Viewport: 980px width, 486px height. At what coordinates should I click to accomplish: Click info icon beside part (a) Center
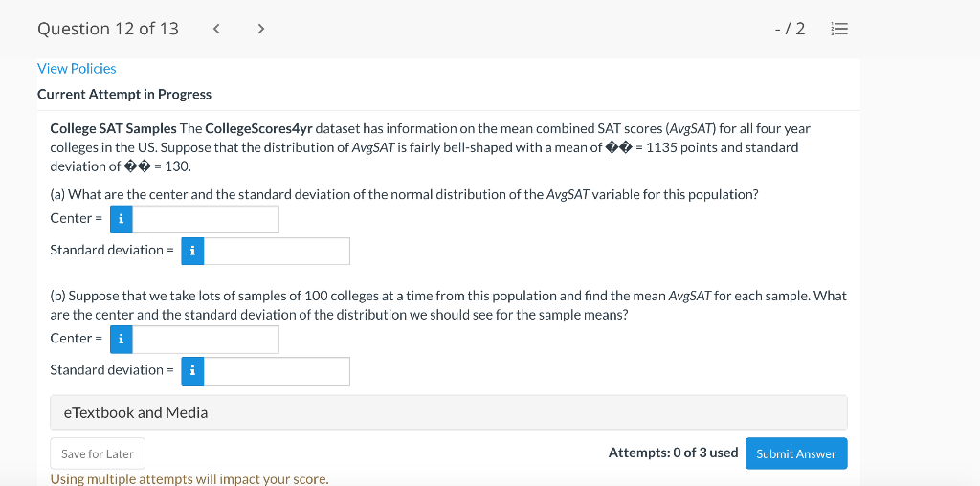121,219
